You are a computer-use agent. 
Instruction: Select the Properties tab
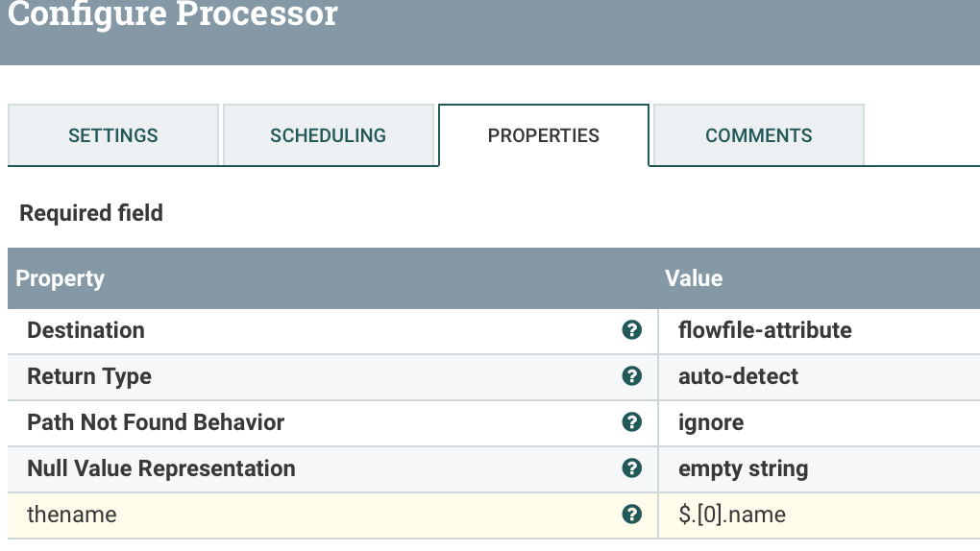(543, 135)
